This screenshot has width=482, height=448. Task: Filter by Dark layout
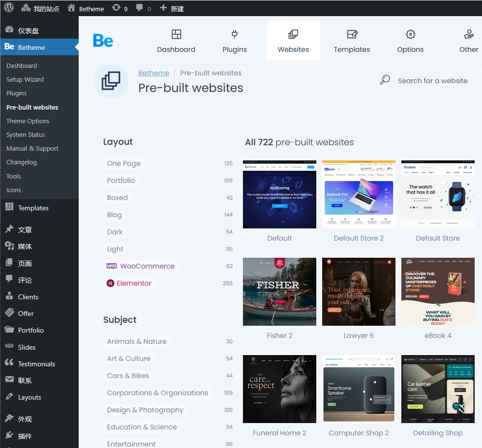pos(115,232)
